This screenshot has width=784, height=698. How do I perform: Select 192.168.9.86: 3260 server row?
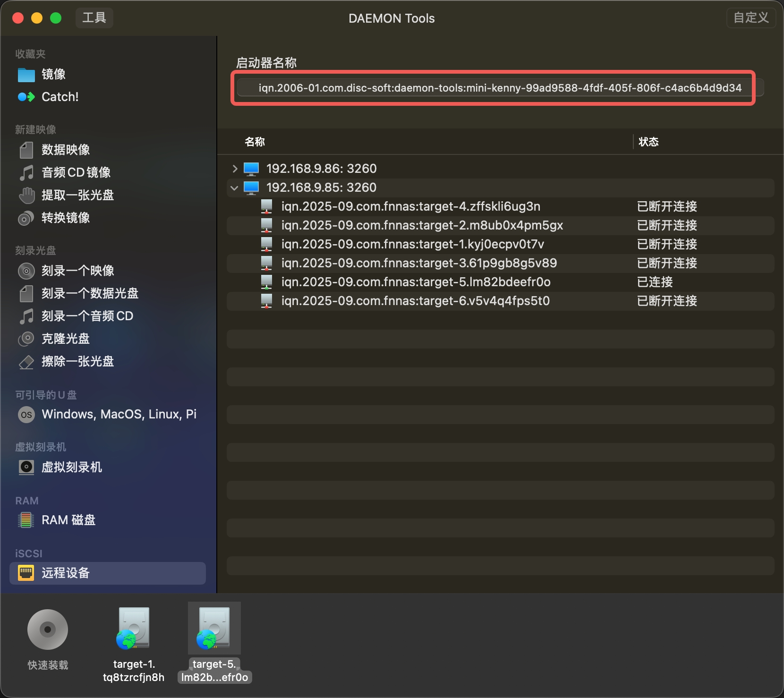(501, 169)
